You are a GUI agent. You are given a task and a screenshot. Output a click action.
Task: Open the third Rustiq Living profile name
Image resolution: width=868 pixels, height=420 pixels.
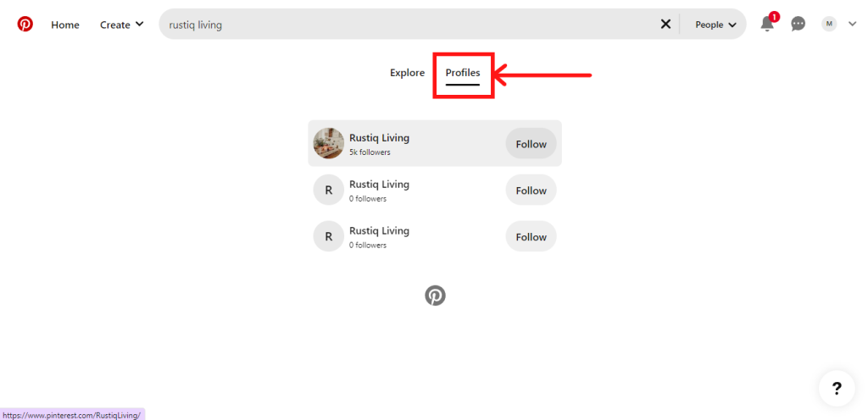[x=379, y=230]
